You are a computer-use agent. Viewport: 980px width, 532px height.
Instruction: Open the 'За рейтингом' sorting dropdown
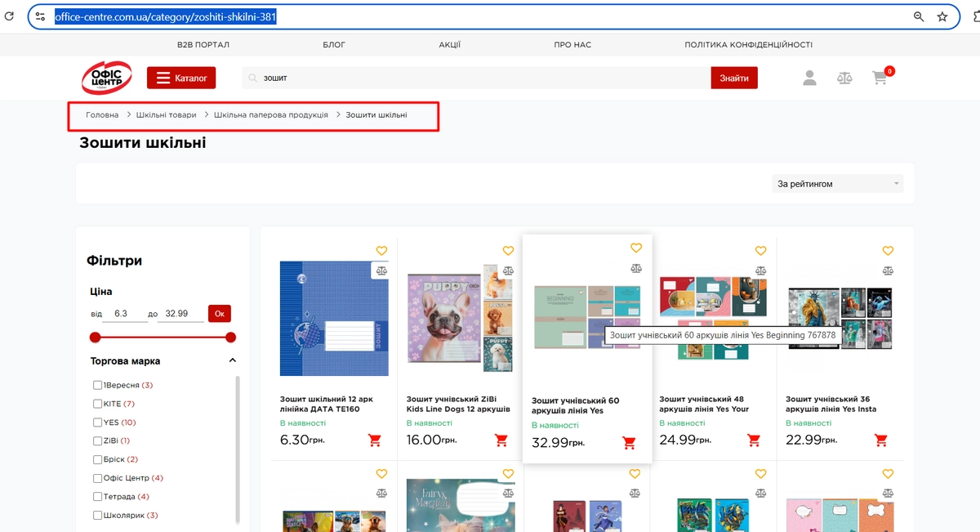coord(838,184)
